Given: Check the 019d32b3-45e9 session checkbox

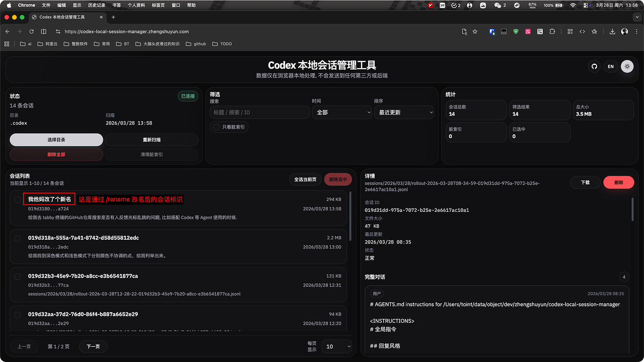Looking at the screenshot, I should click(17, 277).
